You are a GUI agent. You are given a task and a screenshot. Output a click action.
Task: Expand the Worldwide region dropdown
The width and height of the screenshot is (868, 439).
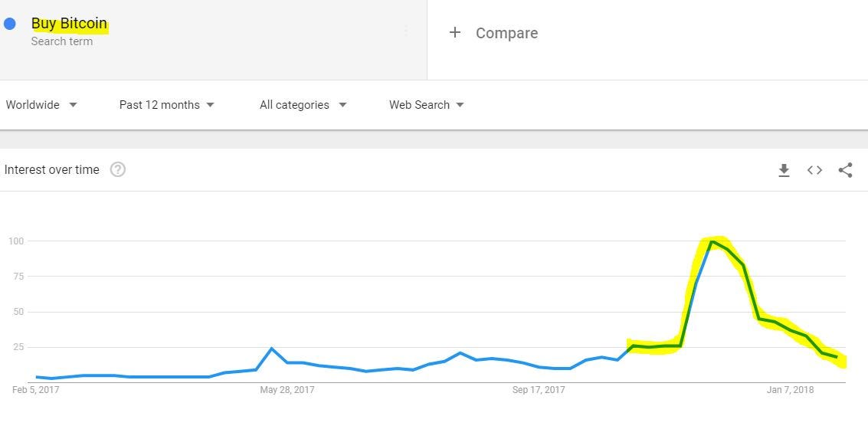(x=41, y=105)
